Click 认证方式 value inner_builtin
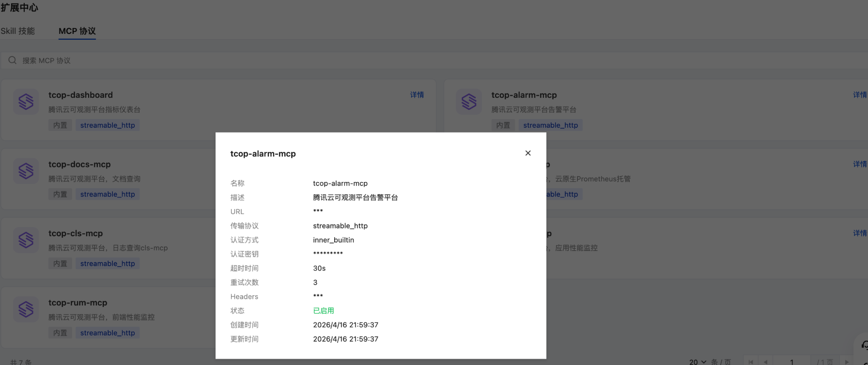The height and width of the screenshot is (365, 868). (x=333, y=240)
